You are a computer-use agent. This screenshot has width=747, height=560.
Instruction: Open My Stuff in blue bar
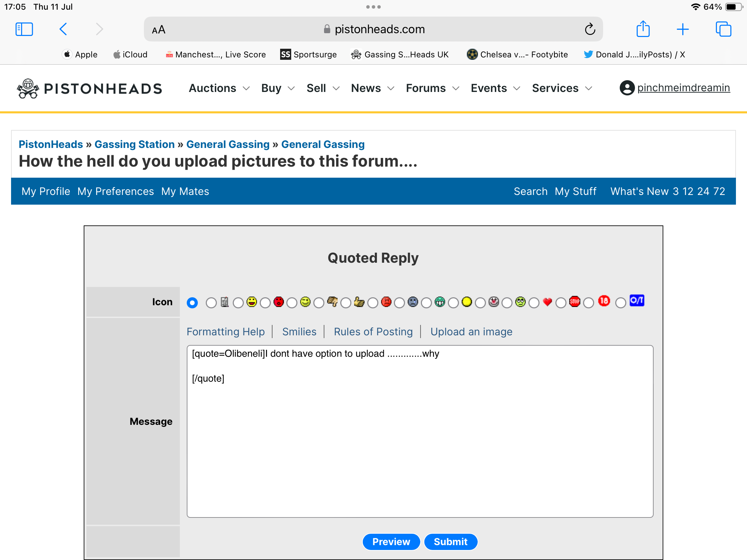[x=575, y=192]
